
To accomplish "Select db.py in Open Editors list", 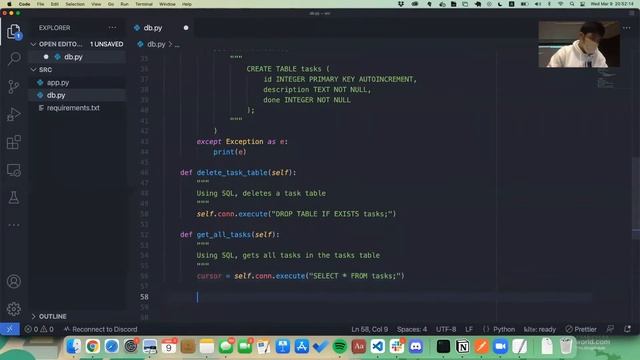I will coord(73,57).
